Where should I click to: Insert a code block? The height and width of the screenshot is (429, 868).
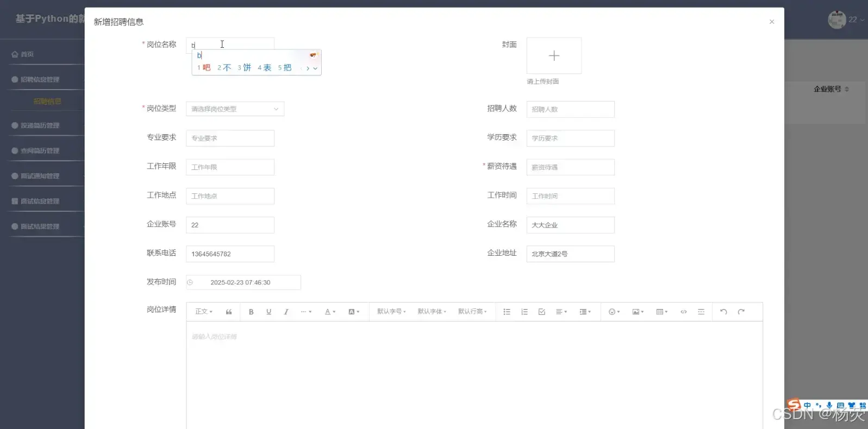tap(684, 312)
